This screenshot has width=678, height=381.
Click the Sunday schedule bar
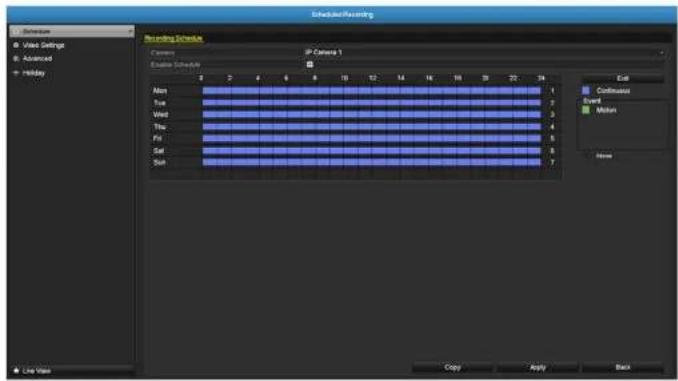pos(371,162)
